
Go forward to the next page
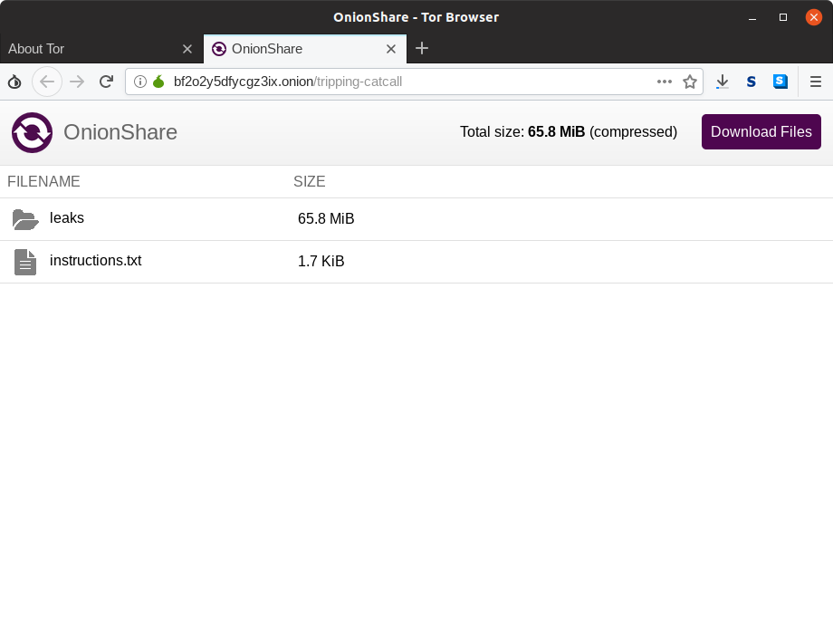click(x=77, y=82)
